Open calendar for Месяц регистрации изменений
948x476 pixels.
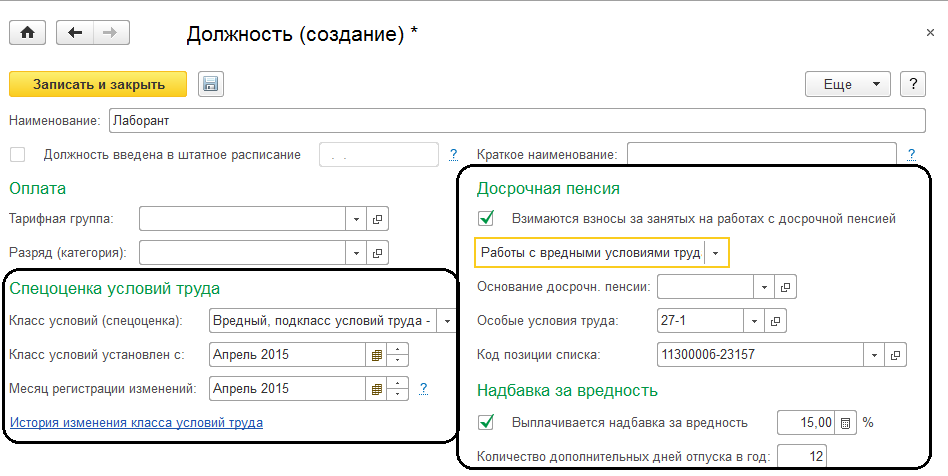(x=377, y=389)
